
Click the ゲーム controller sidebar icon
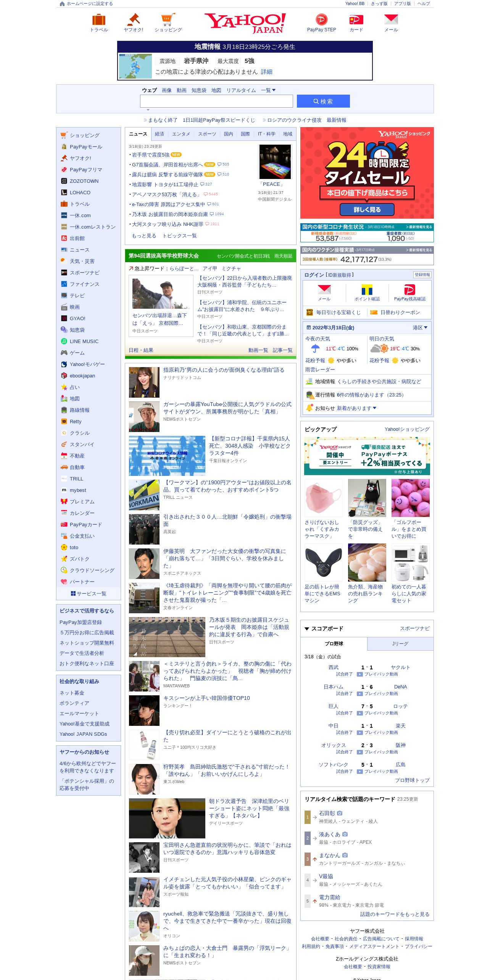point(64,353)
